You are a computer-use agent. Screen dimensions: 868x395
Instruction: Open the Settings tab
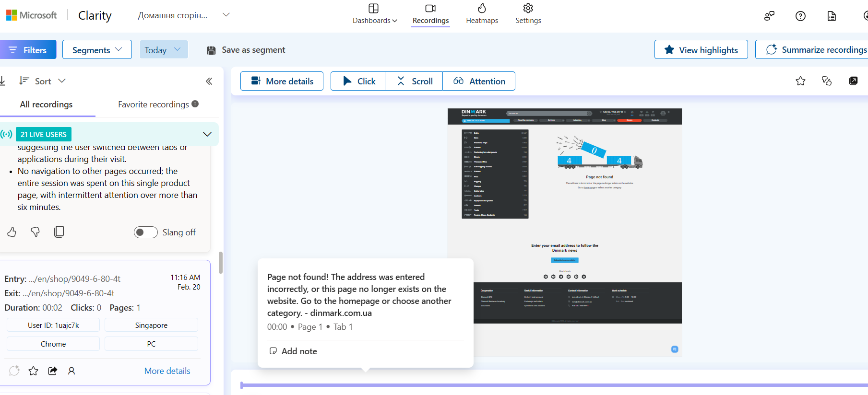528,14
